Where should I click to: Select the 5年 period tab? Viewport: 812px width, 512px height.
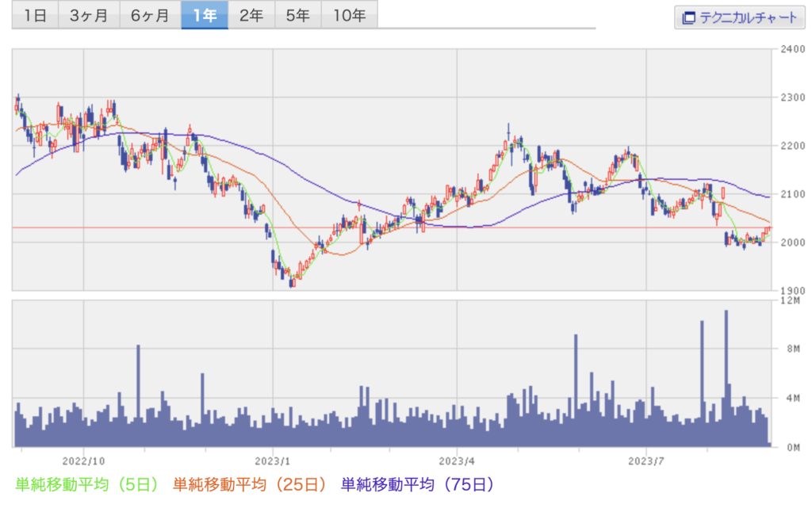click(298, 16)
